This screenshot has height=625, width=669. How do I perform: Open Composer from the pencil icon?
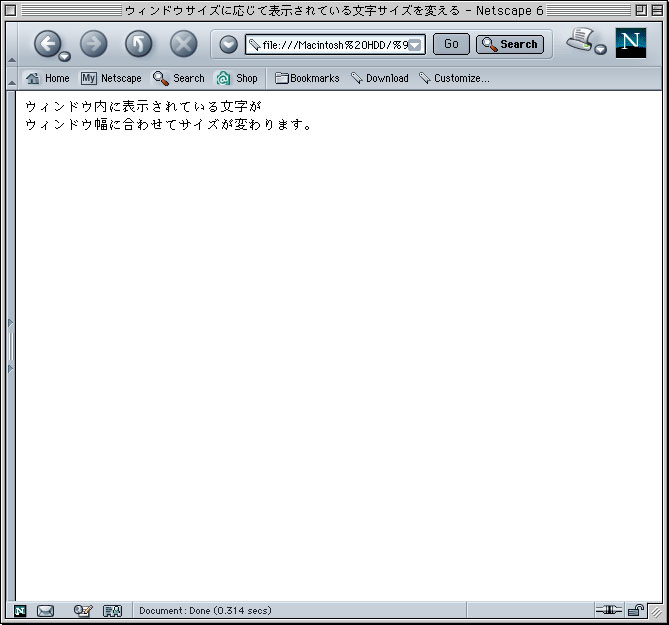[83, 611]
